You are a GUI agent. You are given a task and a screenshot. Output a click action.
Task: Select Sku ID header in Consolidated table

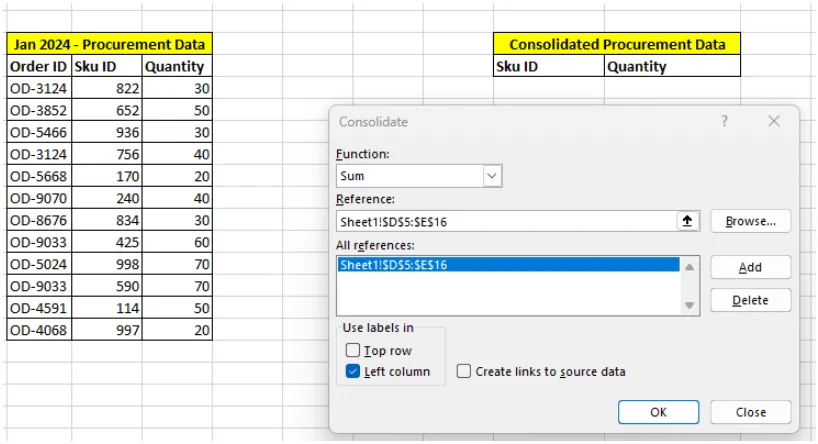coord(549,66)
